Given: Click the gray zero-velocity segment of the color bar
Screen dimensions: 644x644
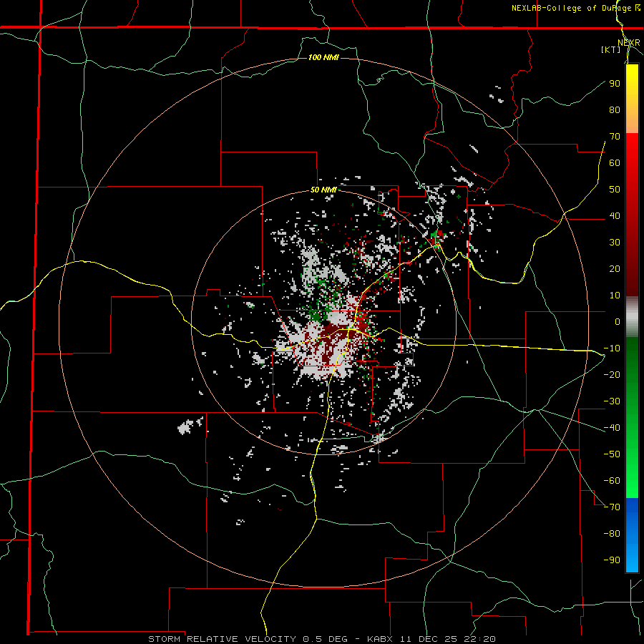Looking at the screenshot, I should (x=632, y=317).
